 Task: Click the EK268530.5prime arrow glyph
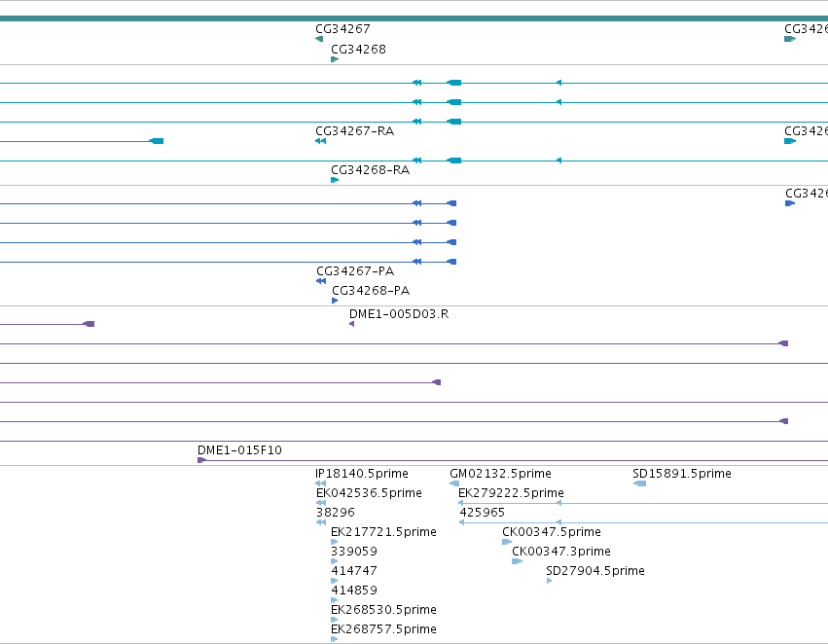tap(335, 620)
